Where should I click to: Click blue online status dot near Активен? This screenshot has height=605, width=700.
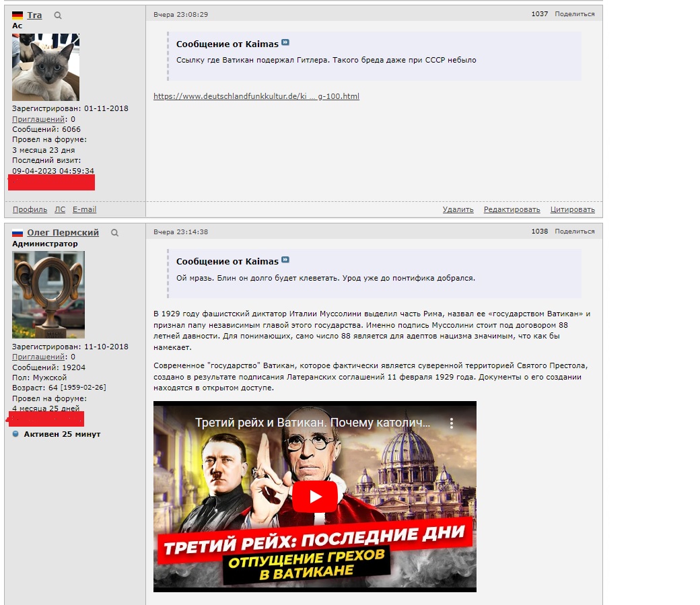pyautogui.click(x=15, y=434)
